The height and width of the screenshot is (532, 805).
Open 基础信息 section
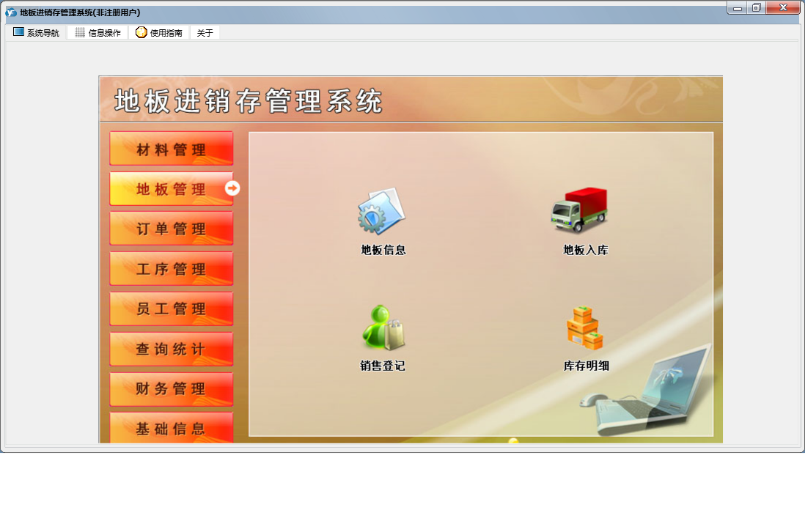pos(172,427)
